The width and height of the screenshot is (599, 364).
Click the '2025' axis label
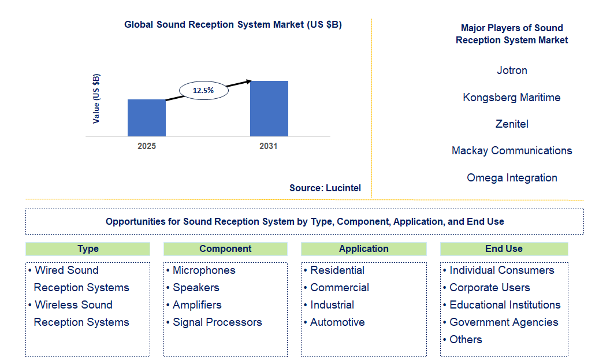coord(147,146)
